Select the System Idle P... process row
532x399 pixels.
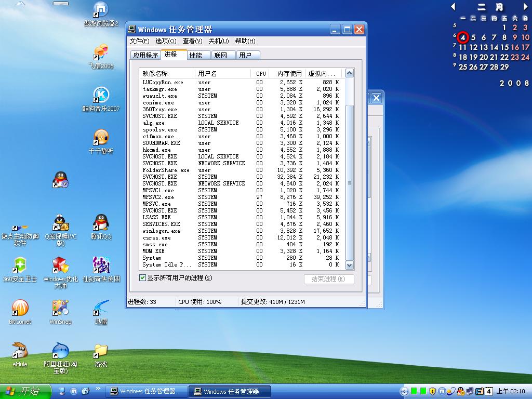pyautogui.click(x=242, y=264)
